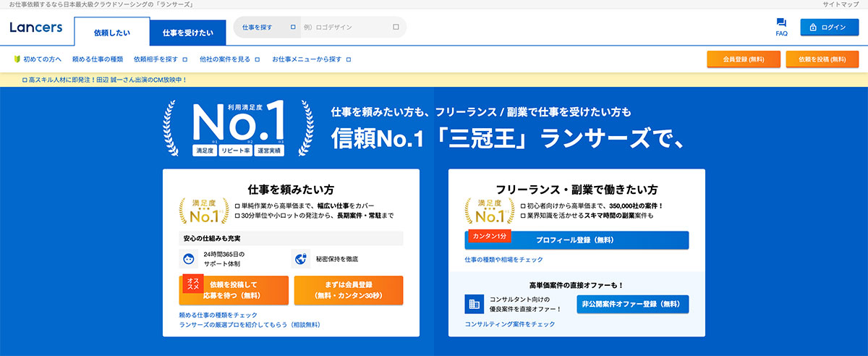Click the 24時間365日 support face icon
Viewport: 868px width, 356px height.
(x=188, y=258)
